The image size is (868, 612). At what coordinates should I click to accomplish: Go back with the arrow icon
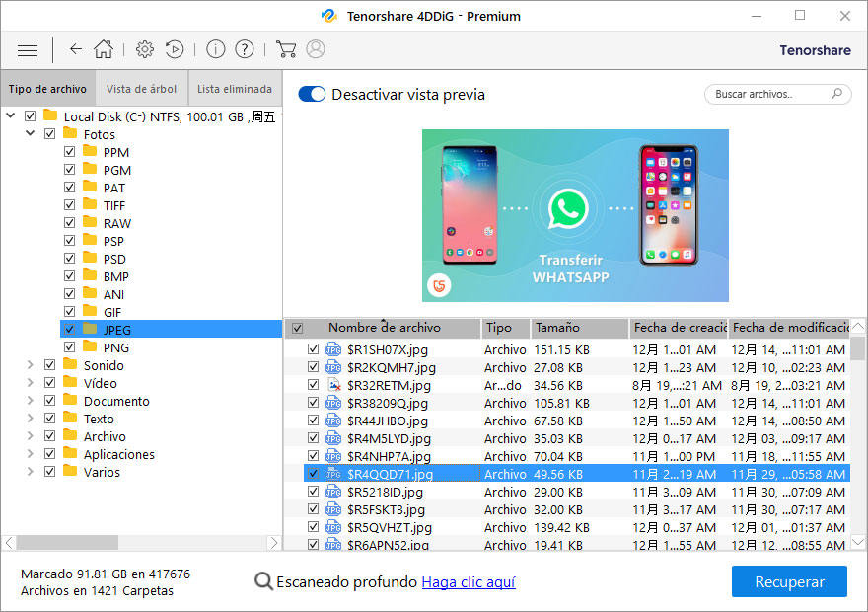pos(75,49)
